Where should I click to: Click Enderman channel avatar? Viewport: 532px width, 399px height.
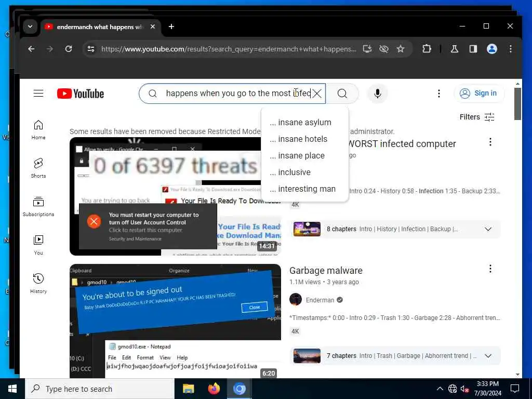coord(296,300)
